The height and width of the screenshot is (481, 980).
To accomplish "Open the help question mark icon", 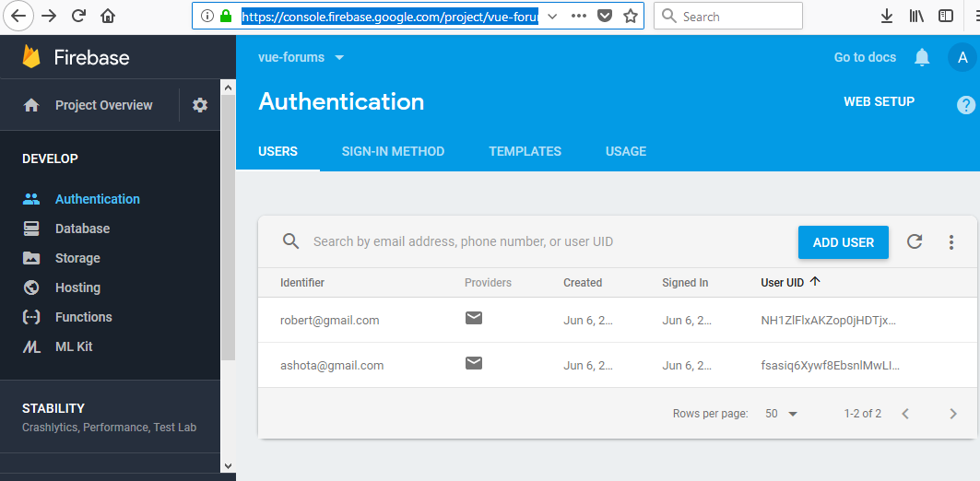I will [965, 105].
